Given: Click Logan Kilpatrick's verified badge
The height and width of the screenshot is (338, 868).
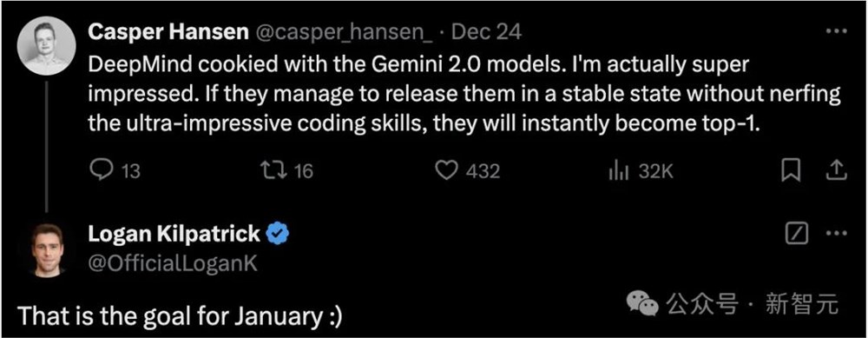Looking at the screenshot, I should [279, 235].
